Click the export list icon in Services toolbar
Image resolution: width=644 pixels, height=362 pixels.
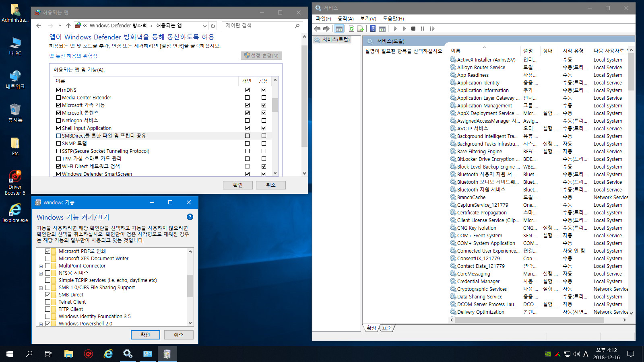(x=361, y=29)
